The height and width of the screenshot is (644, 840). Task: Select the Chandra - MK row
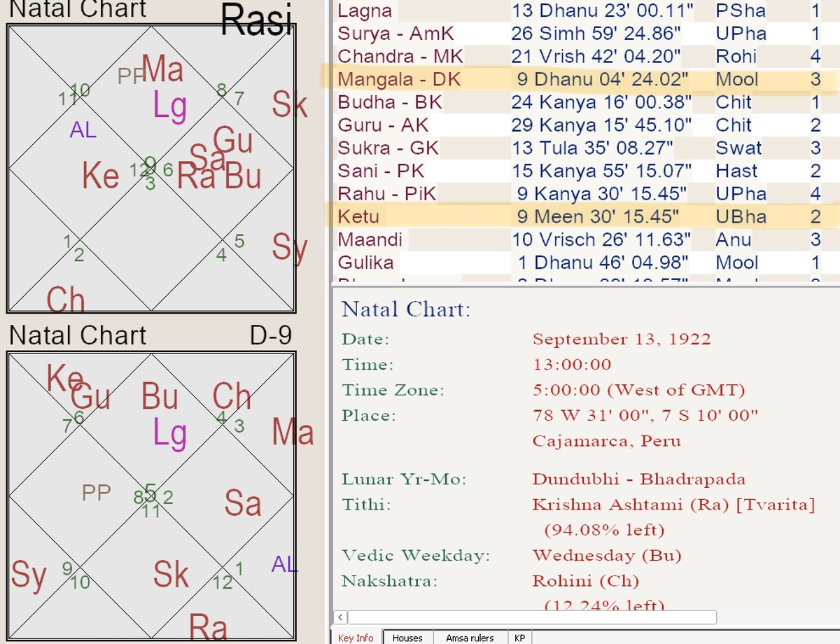pyautogui.click(x=584, y=56)
